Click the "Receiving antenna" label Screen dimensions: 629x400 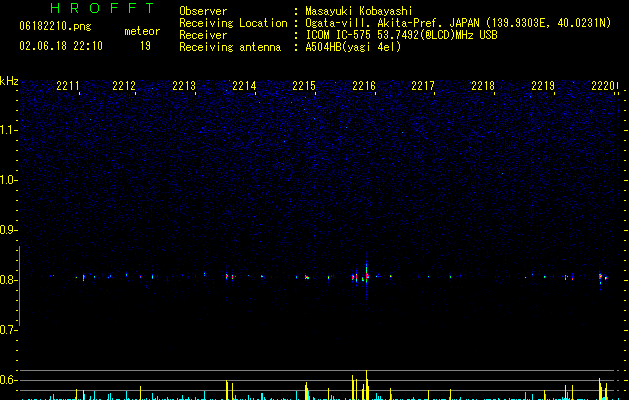(230, 47)
